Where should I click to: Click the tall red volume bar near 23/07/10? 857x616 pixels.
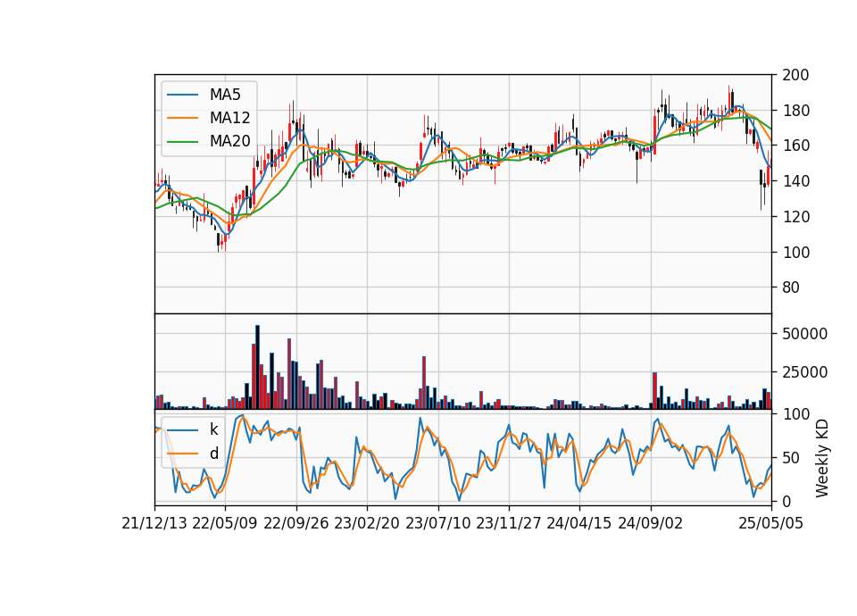[423, 383]
